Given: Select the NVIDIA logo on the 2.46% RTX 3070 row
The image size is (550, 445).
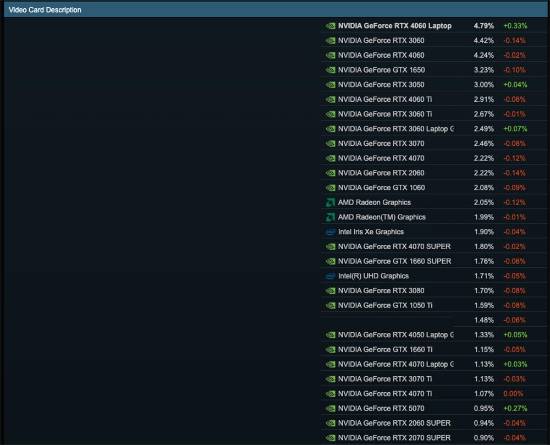Looking at the screenshot, I should (330, 144).
